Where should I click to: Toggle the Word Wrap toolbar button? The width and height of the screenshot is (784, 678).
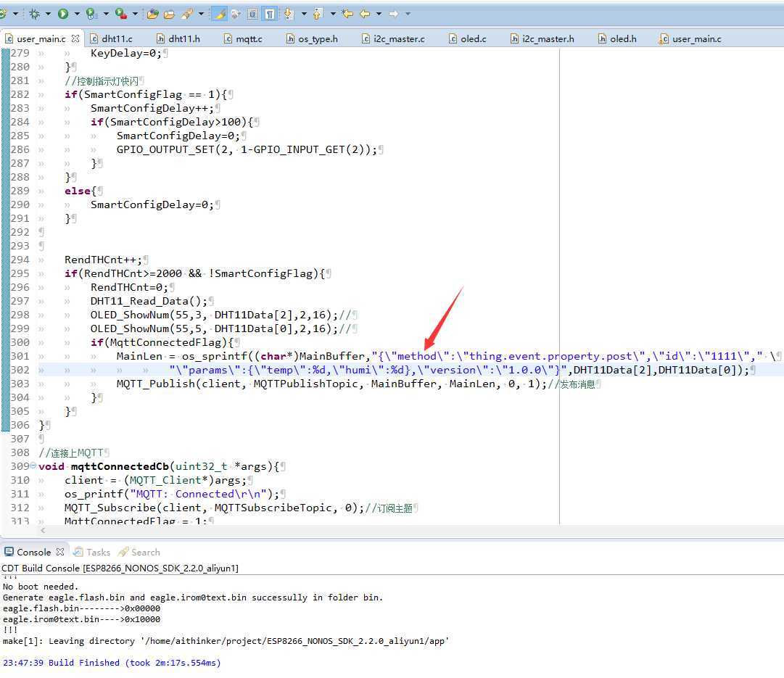click(236, 14)
